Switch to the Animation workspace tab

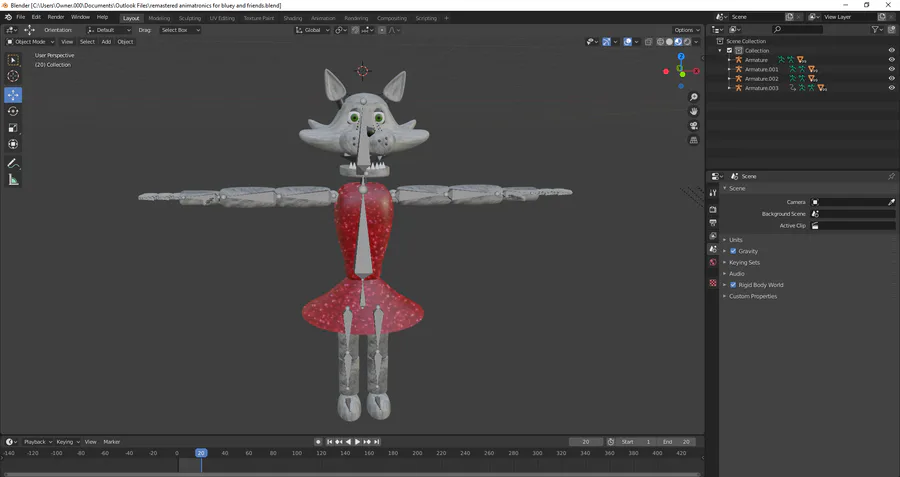tap(323, 18)
